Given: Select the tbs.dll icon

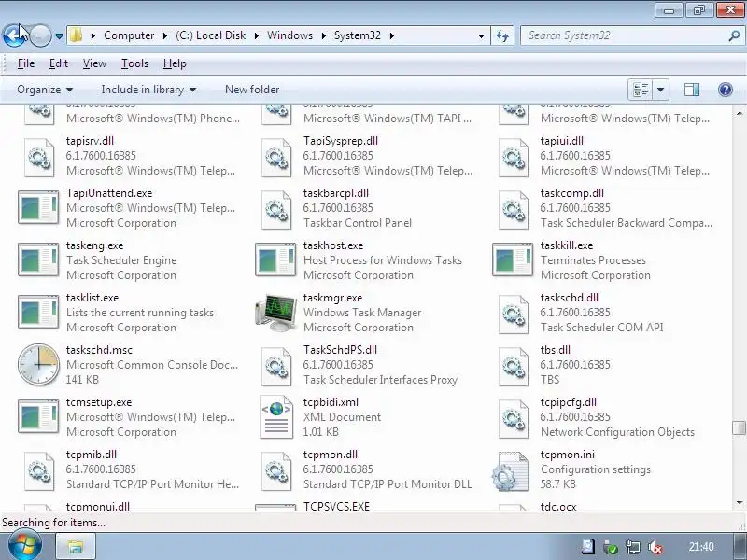Looking at the screenshot, I should pos(514,367).
